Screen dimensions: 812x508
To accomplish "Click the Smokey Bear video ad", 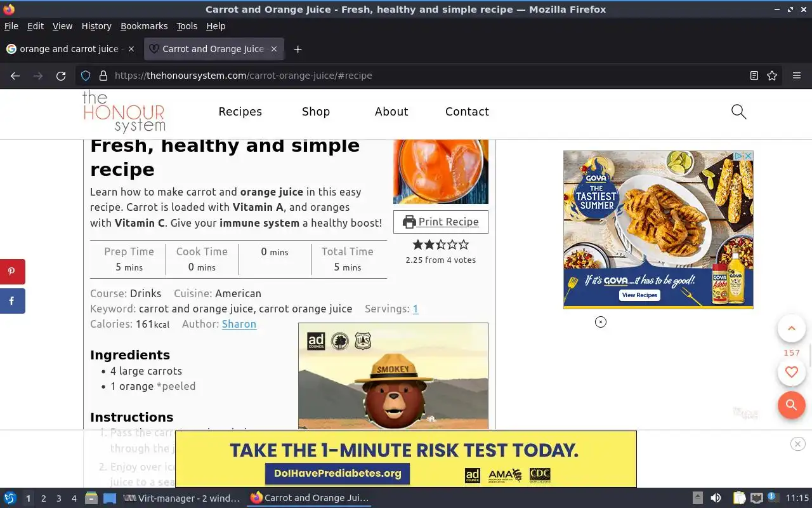I will 393,377.
